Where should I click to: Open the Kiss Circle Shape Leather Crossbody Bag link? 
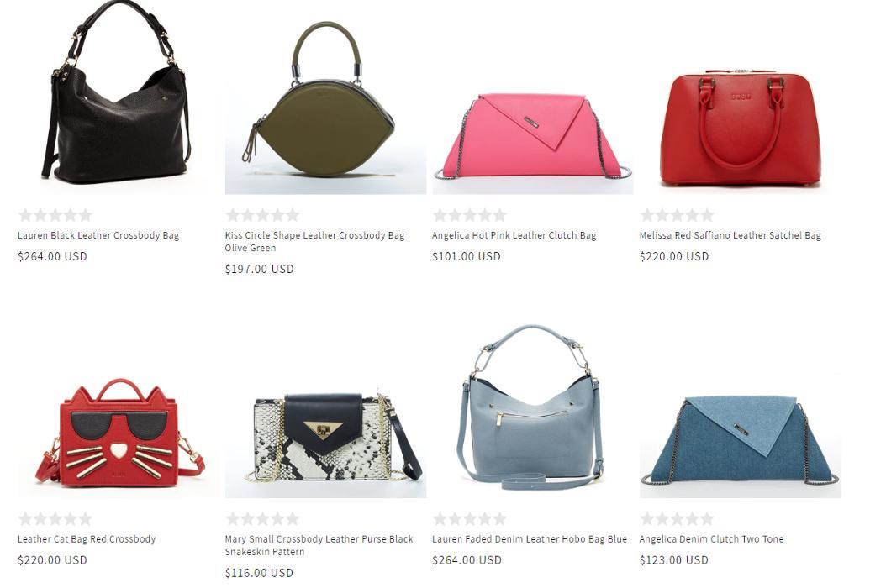point(314,242)
